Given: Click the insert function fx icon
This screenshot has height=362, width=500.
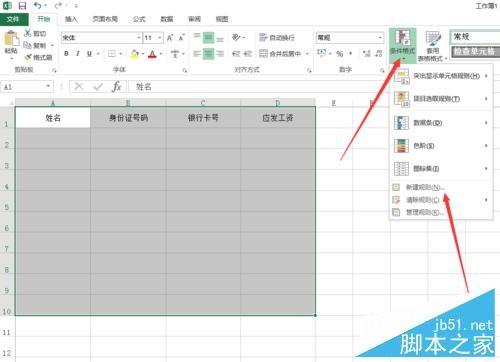Looking at the screenshot, I should pos(116,87).
